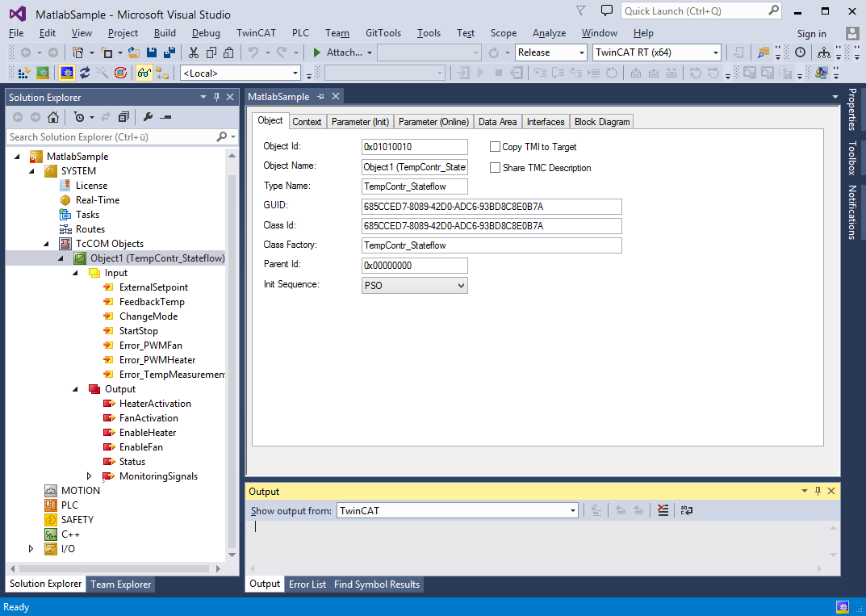Click the Properties wrench icon in Solution Explorer

pyautogui.click(x=148, y=117)
